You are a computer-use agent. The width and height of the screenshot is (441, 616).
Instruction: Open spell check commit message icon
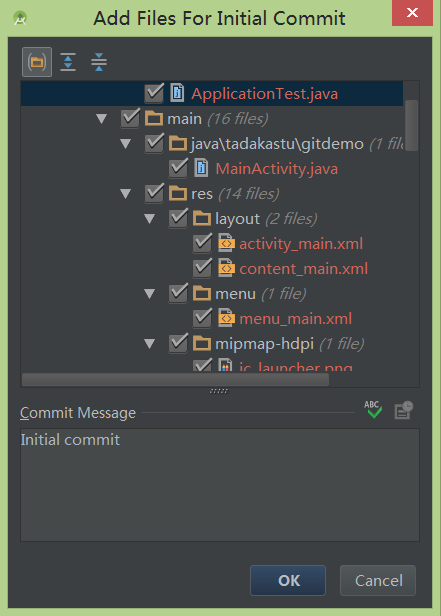[372, 410]
